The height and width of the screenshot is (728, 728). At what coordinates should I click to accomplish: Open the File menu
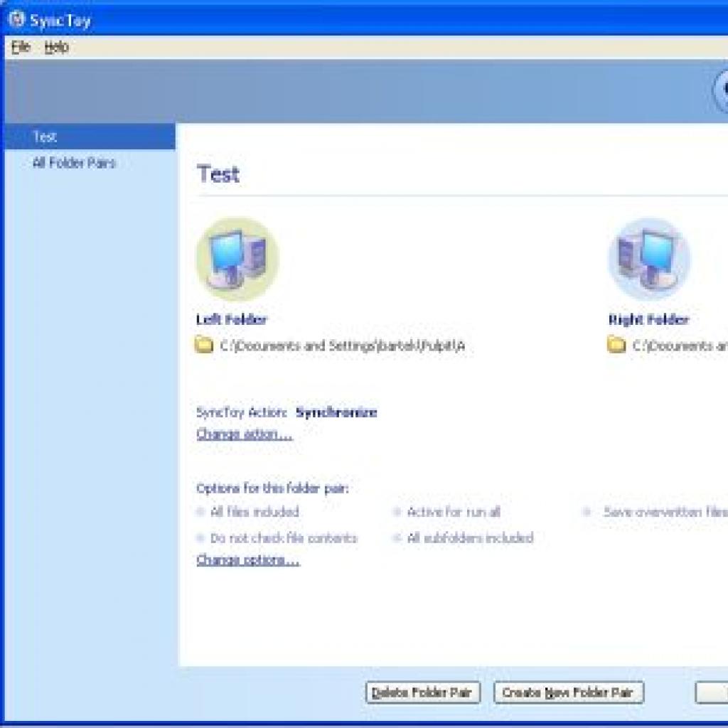coord(21,47)
